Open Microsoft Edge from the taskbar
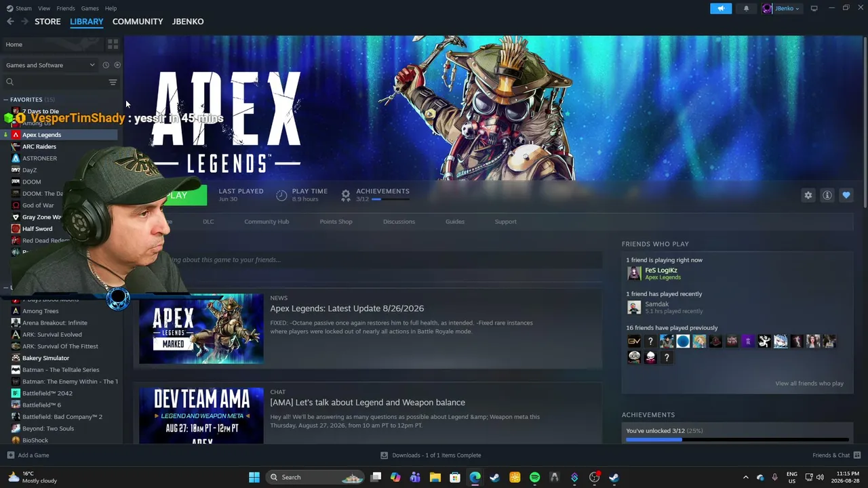The image size is (868, 488). tap(475, 477)
